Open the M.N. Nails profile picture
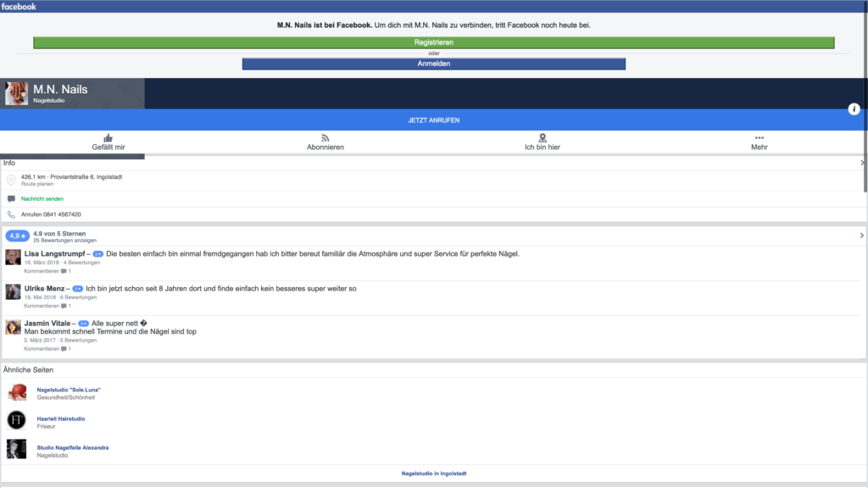The height and width of the screenshot is (488, 868). point(17,93)
